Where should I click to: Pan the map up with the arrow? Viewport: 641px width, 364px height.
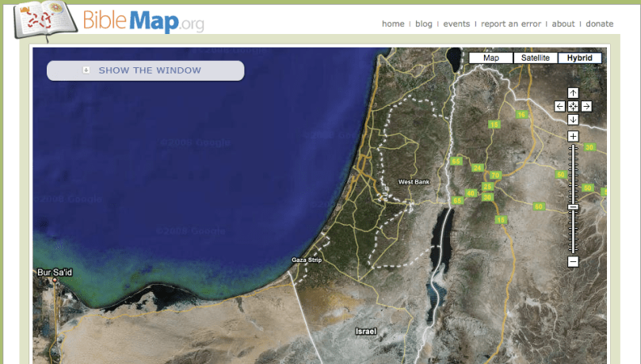(x=573, y=93)
